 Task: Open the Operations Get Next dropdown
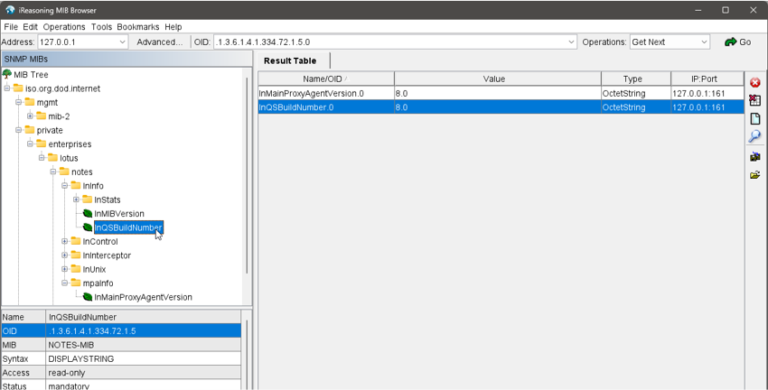(704, 42)
